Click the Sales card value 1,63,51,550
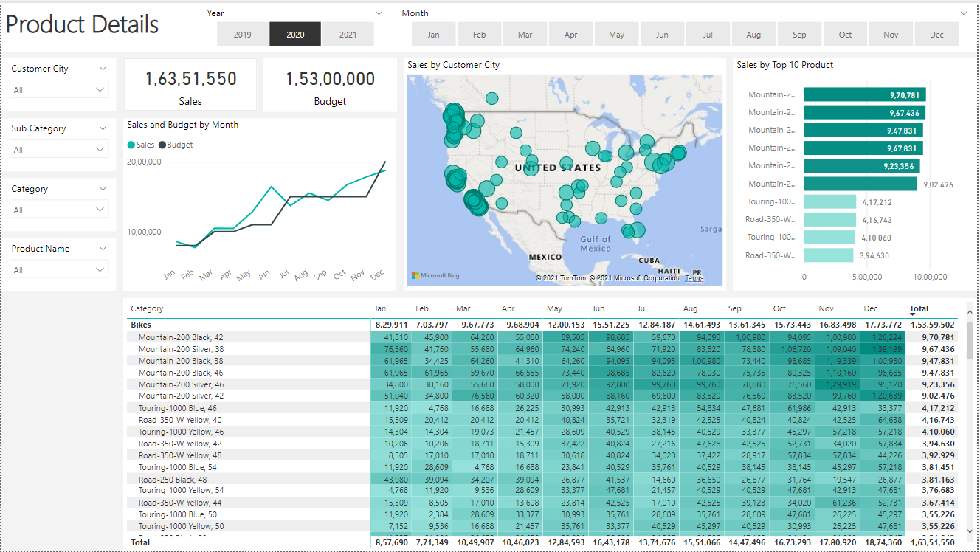This screenshot has height=552, width=980. coord(190,79)
